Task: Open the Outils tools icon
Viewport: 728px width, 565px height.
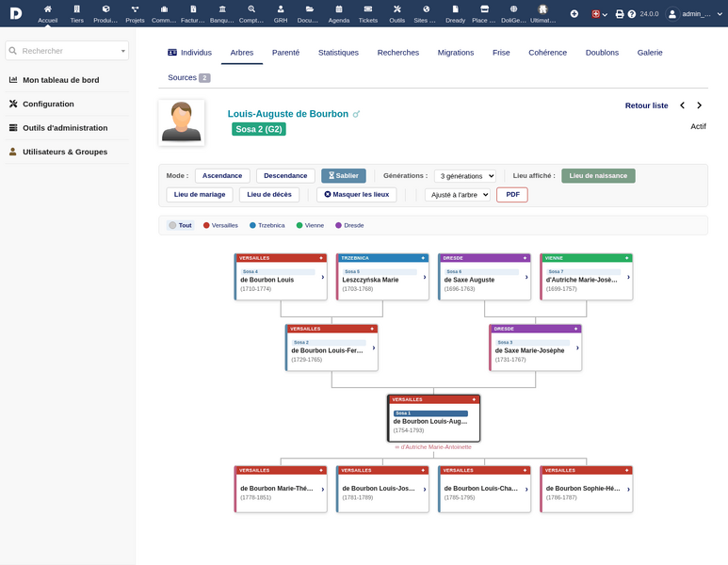Action: pyautogui.click(x=397, y=9)
